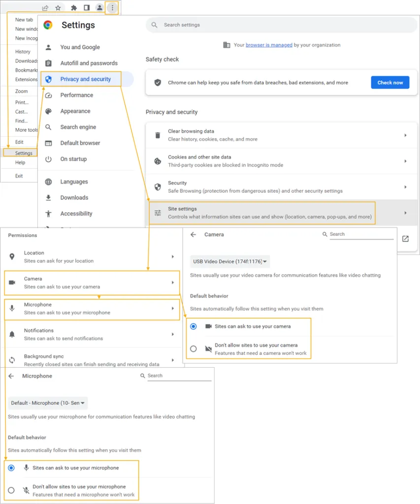Expand the Notifications permission arrow
Image resolution: width=420 pixels, height=504 pixels.
pyautogui.click(x=173, y=334)
